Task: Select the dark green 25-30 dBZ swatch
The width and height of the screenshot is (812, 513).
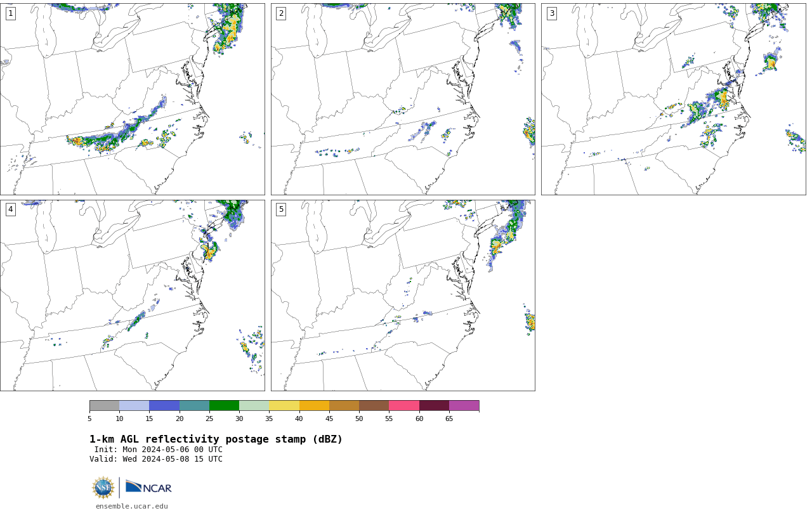Action: (224, 406)
